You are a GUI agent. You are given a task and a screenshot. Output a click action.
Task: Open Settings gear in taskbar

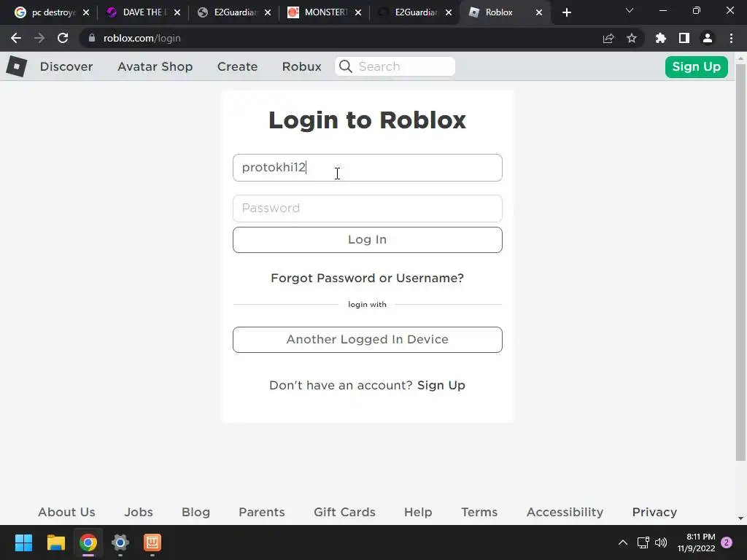click(x=120, y=542)
